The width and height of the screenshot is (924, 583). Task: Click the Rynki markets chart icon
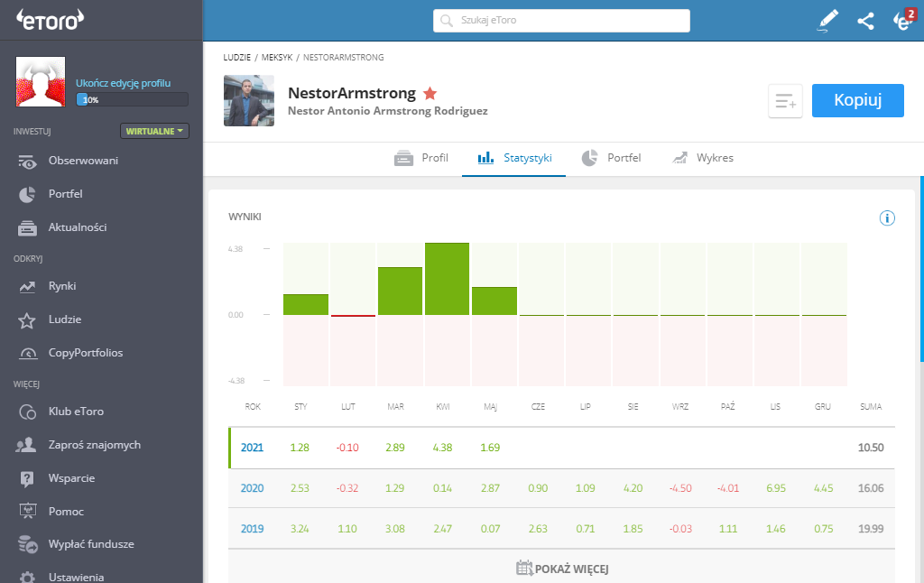[x=27, y=287]
